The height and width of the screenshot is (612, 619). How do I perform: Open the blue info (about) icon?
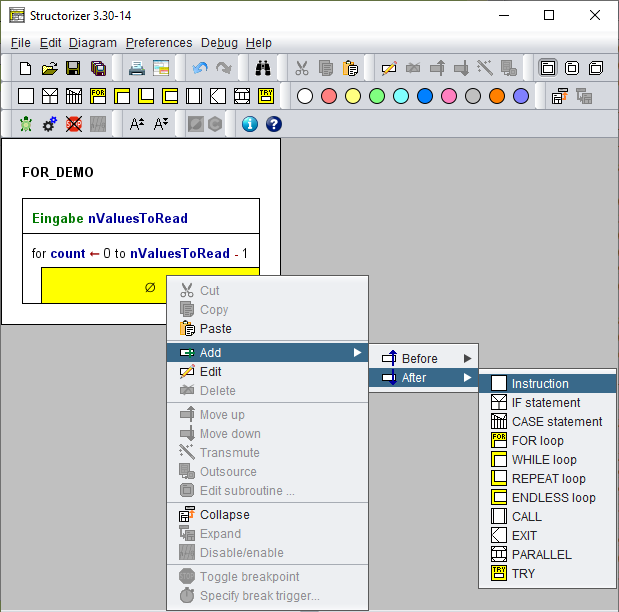[x=249, y=124]
